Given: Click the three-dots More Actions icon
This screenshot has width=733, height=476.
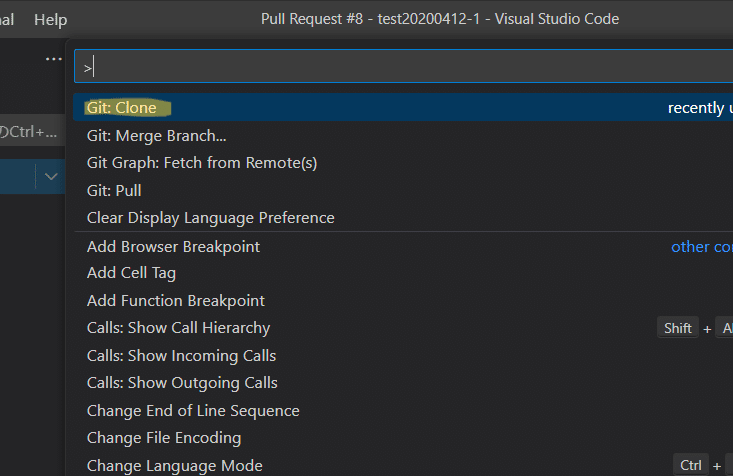Looking at the screenshot, I should click(53, 59).
